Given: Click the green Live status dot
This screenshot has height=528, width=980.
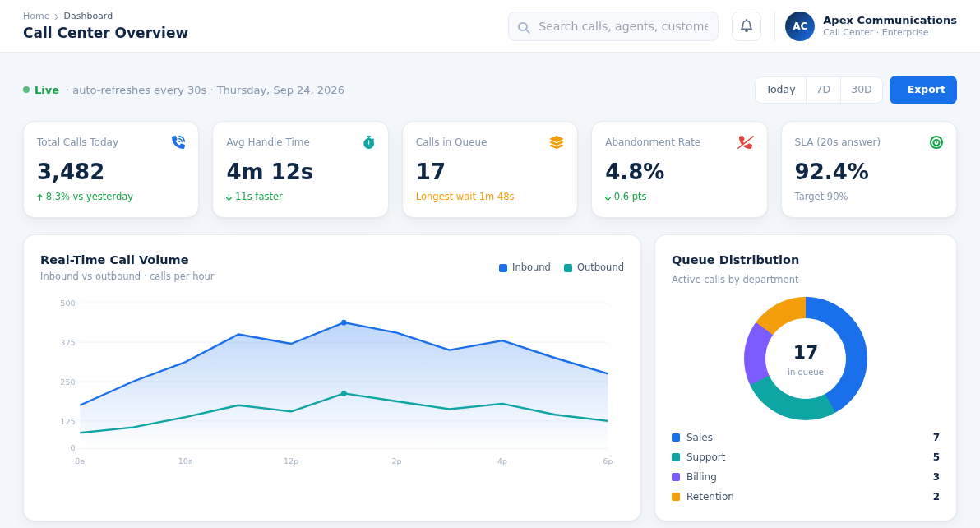Looking at the screenshot, I should (x=26, y=90).
